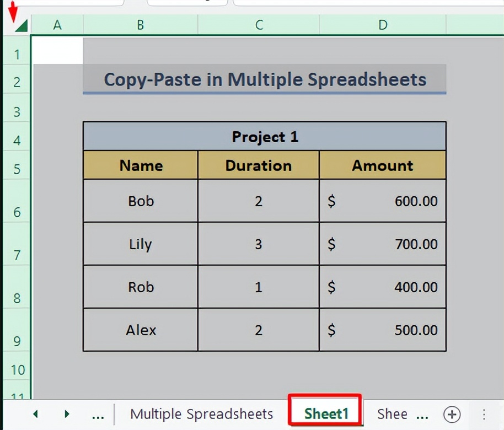The width and height of the screenshot is (504, 430).
Task: Select column B header
Action: point(141,25)
